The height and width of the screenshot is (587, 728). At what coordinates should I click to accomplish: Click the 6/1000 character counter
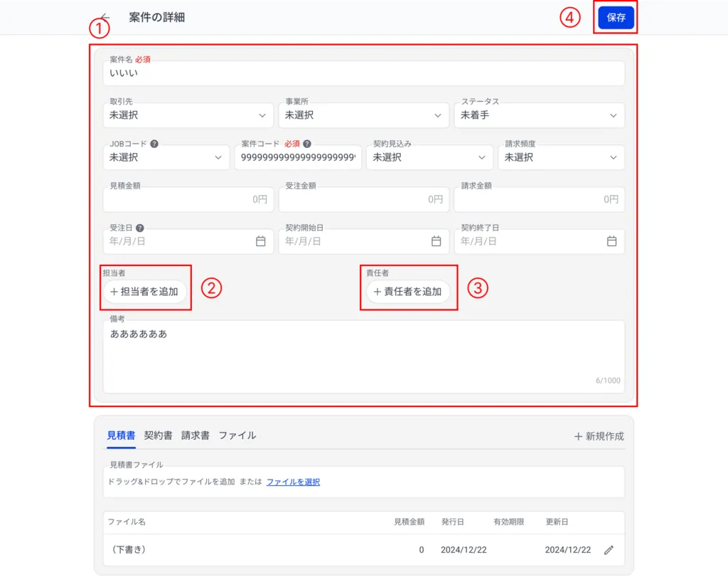point(608,381)
